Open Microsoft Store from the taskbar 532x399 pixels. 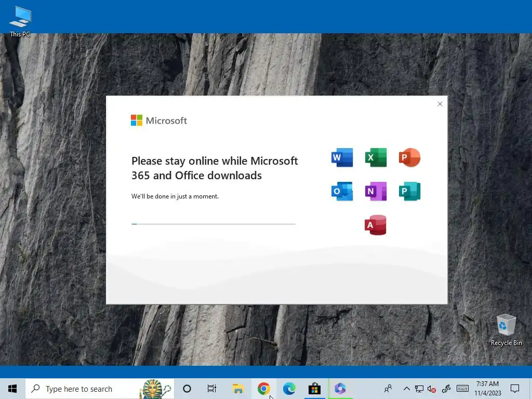314,389
